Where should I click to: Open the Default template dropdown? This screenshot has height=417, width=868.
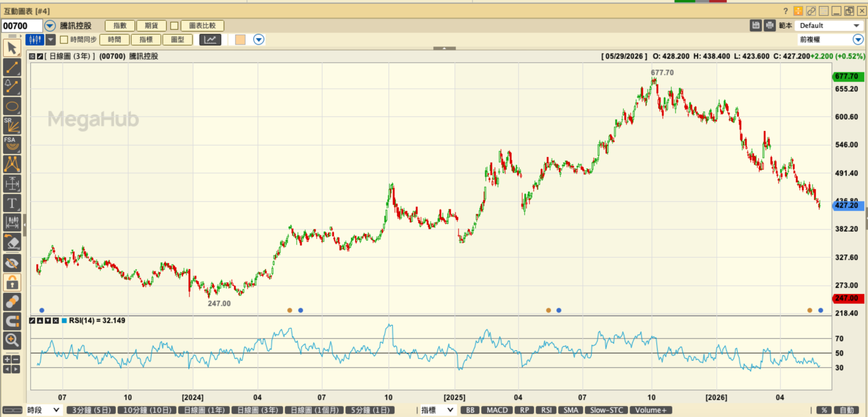click(x=829, y=25)
